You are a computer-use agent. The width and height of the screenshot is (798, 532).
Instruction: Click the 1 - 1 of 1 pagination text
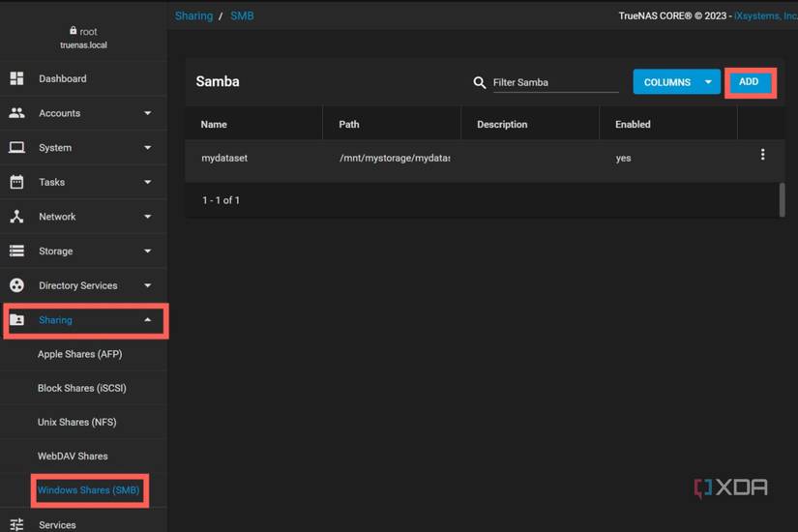221,200
